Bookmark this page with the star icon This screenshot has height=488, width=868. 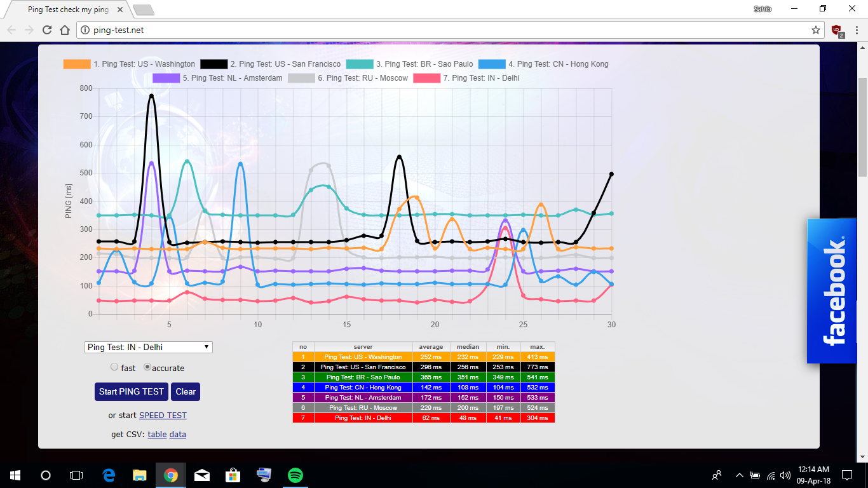tap(816, 30)
